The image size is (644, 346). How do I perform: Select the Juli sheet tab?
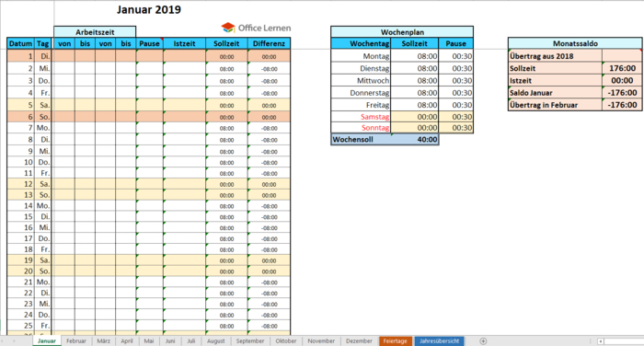191,341
